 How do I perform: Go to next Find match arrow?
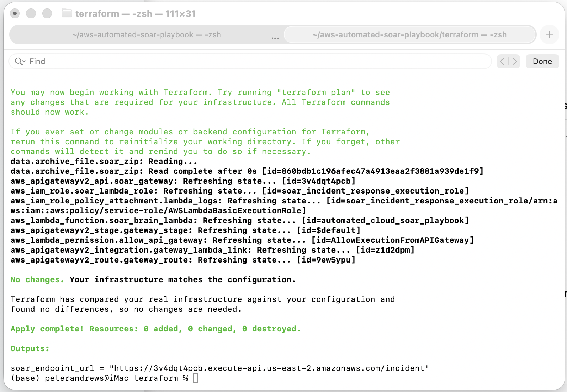coord(515,62)
